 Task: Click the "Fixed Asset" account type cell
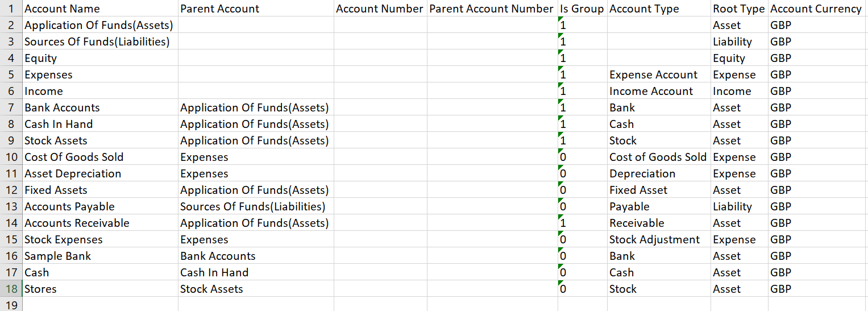[x=638, y=190]
